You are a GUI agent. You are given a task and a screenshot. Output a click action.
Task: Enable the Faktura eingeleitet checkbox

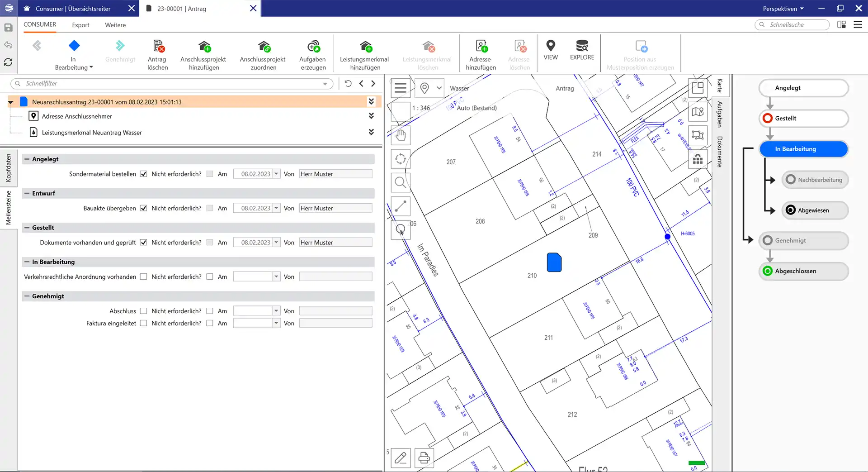143,323
